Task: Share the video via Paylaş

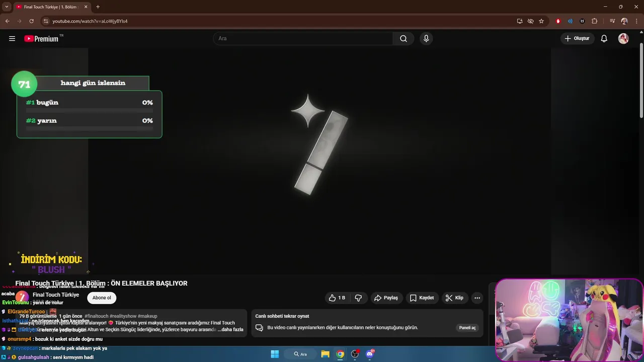Action: tap(386, 298)
